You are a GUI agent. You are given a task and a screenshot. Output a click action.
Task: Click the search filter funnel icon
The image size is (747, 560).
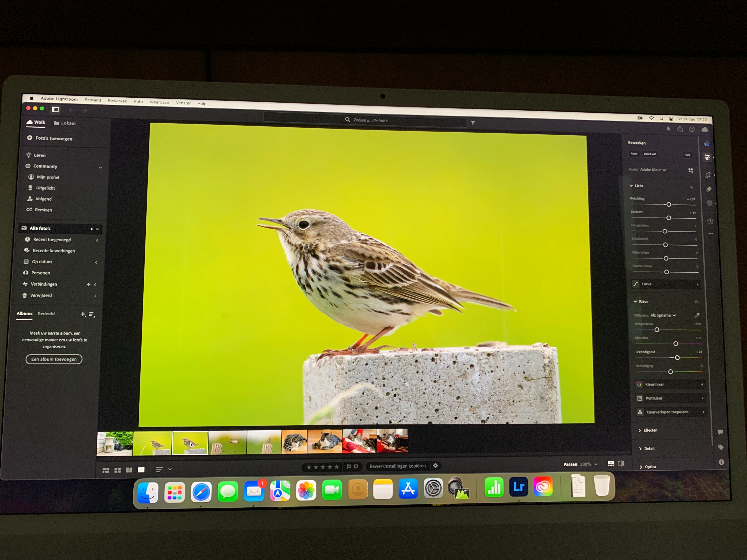tap(473, 123)
